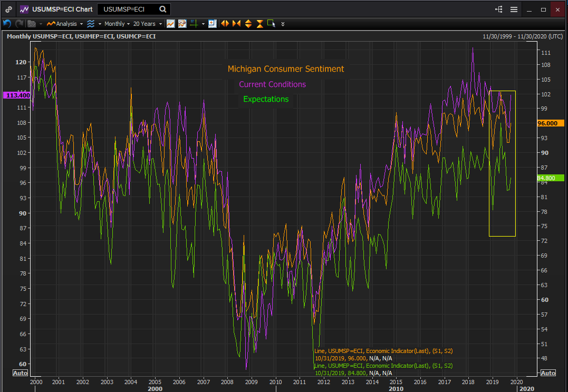Open the related-items tree icon in the title bar
This screenshot has height=392, width=568.
[x=499, y=9]
